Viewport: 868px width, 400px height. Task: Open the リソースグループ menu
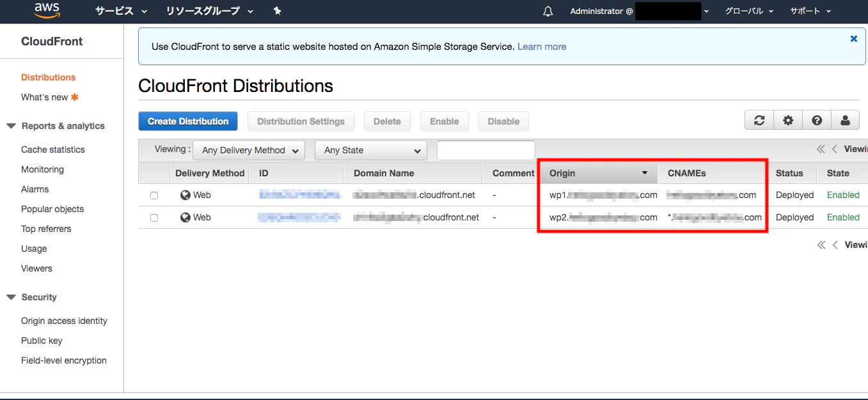point(209,11)
